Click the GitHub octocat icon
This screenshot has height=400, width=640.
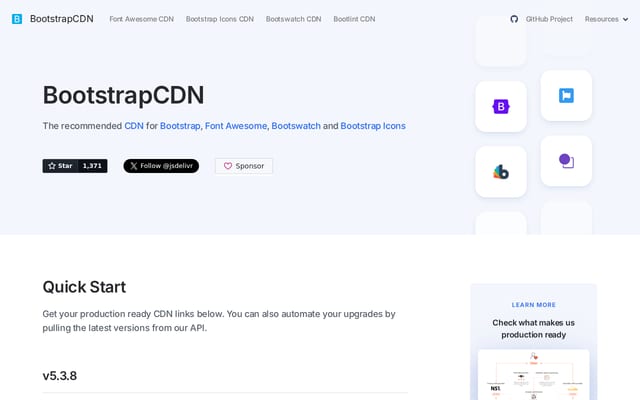[514, 19]
